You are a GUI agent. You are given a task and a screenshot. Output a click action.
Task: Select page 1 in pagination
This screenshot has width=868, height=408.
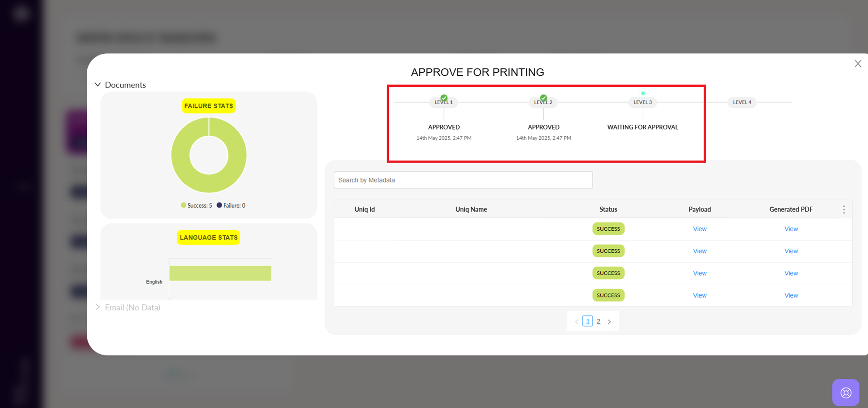[587, 321]
